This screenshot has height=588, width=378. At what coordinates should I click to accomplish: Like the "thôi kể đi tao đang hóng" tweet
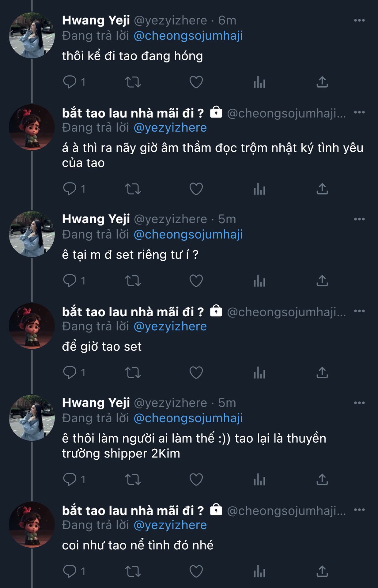[196, 82]
